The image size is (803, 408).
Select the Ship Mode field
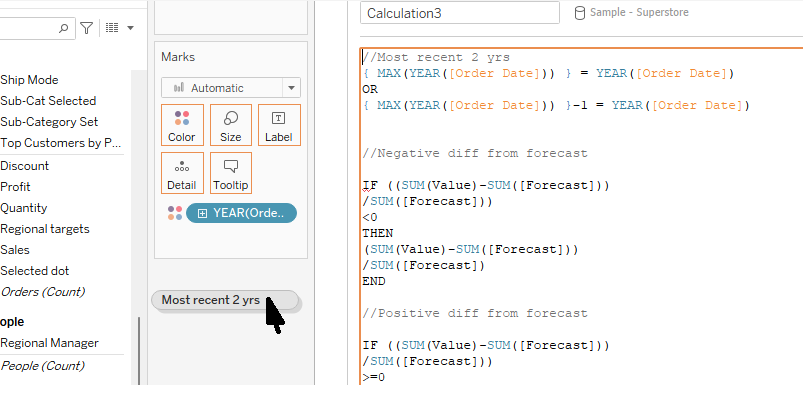(30, 80)
